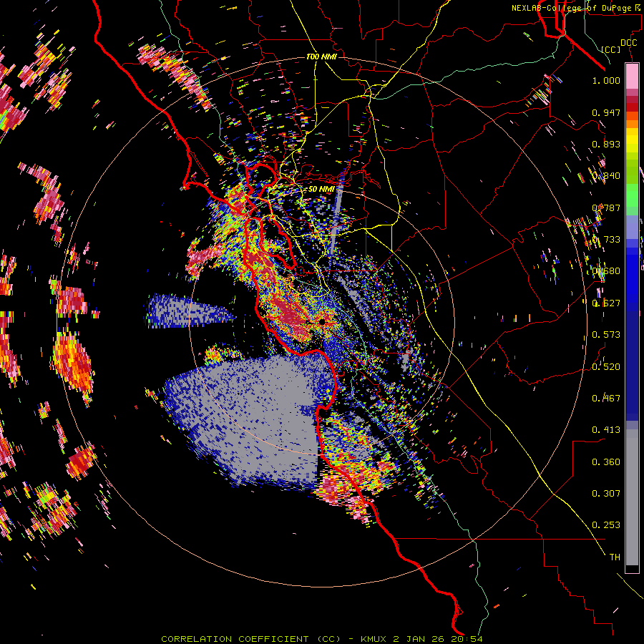Click the [CC] product label
The width and height of the screenshot is (644, 644).
[x=611, y=49]
